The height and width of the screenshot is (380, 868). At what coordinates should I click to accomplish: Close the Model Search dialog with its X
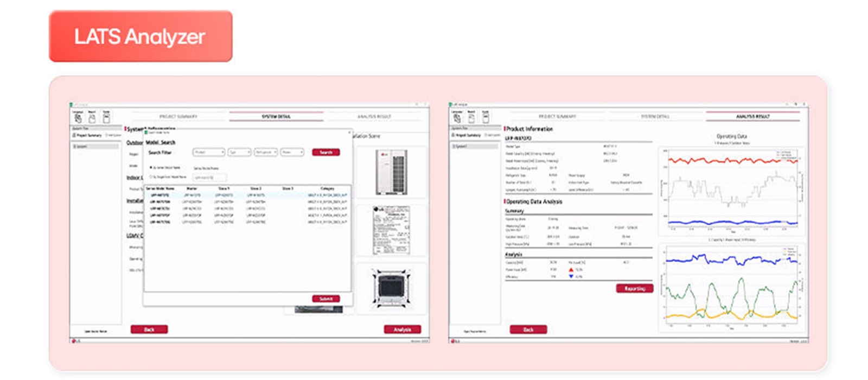349,132
